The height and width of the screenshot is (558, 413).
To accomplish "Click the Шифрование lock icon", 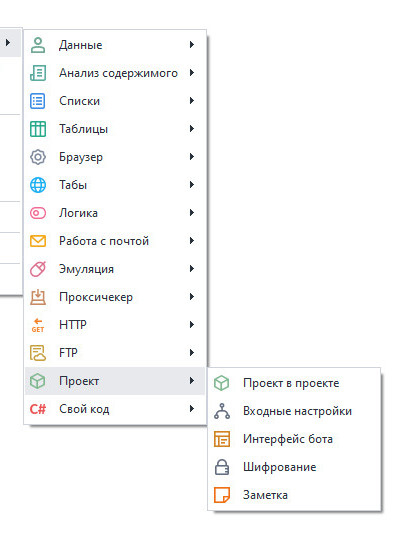I will 222,467.
